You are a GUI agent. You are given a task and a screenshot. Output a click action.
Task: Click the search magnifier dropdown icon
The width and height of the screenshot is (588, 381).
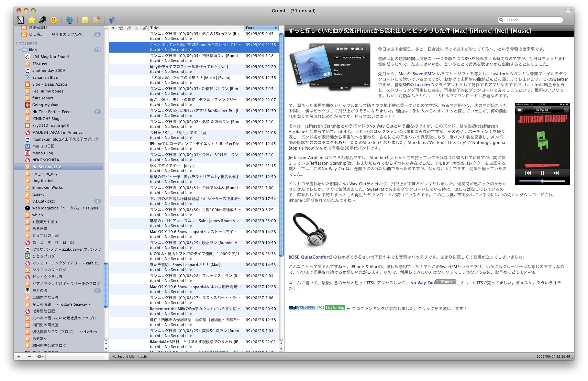[x=502, y=20]
